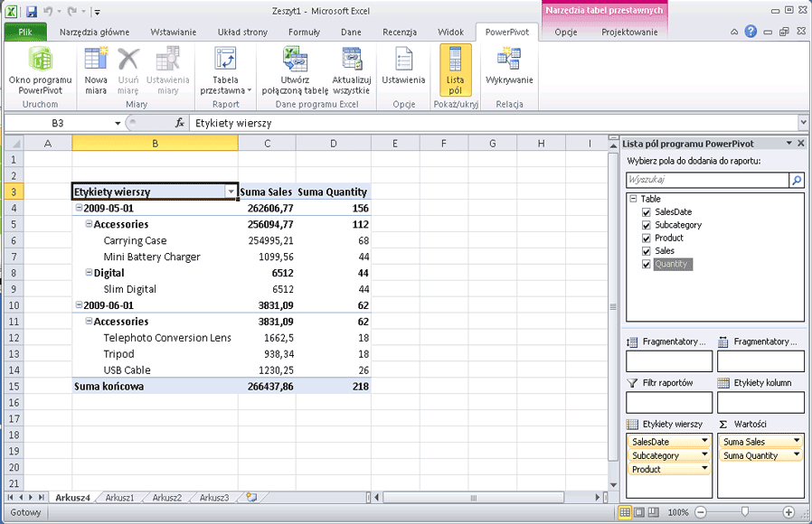Toggle the Lista pól field list
This screenshot has height=524, width=812.
[x=454, y=70]
